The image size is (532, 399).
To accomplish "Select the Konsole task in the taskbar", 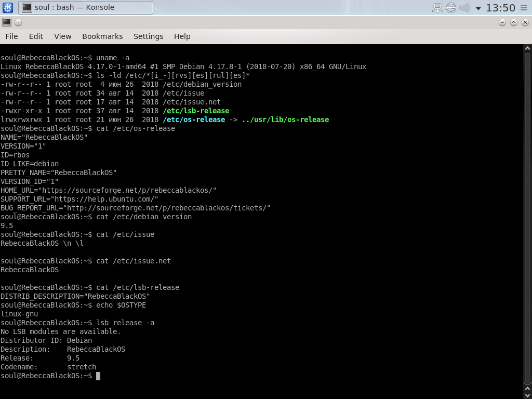I will tap(86, 7).
